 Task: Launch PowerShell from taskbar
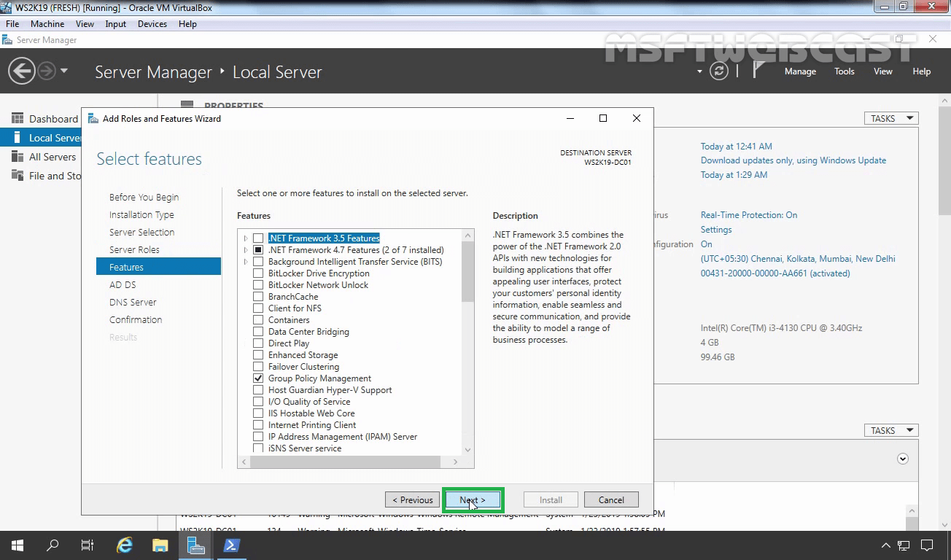pyautogui.click(x=231, y=545)
